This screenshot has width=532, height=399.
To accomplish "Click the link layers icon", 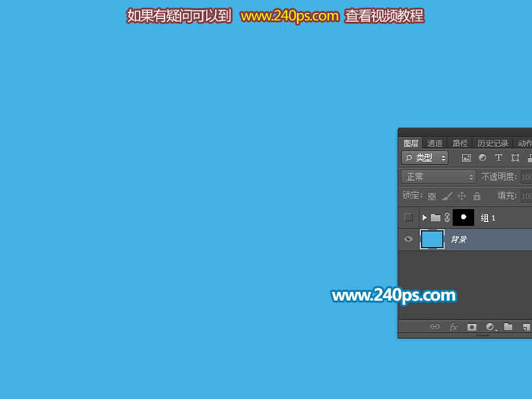I will pyautogui.click(x=435, y=327).
